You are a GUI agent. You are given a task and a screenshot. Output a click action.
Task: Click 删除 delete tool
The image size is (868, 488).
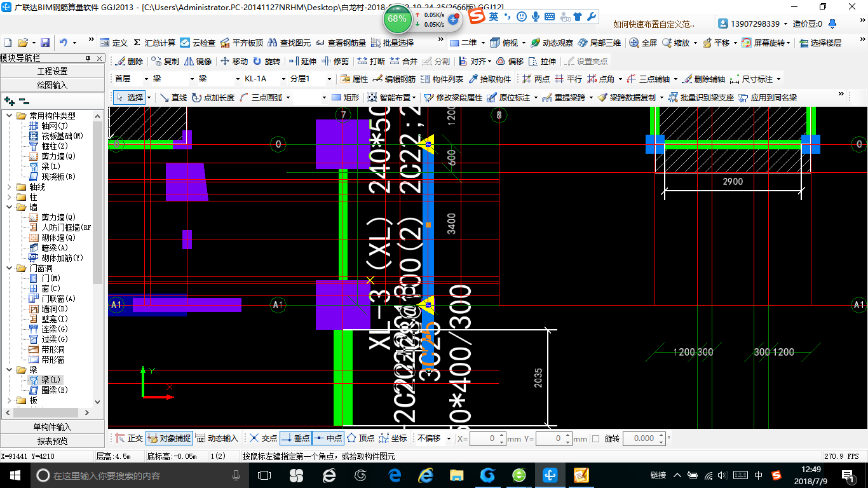point(129,61)
